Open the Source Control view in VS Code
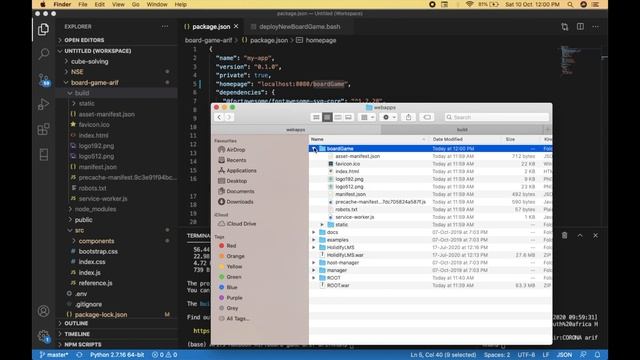The width and height of the screenshot is (640, 360). tap(44, 79)
